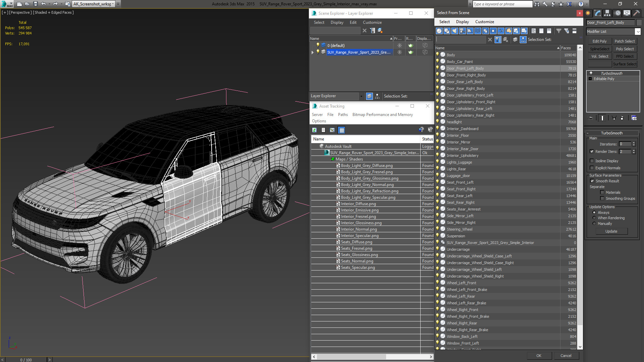Click object color swatch next to name field
Screen dimensions: 644x362
639,22
